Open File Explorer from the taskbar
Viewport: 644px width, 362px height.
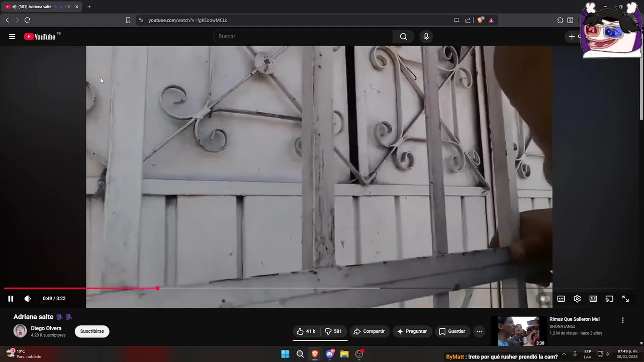(x=344, y=354)
